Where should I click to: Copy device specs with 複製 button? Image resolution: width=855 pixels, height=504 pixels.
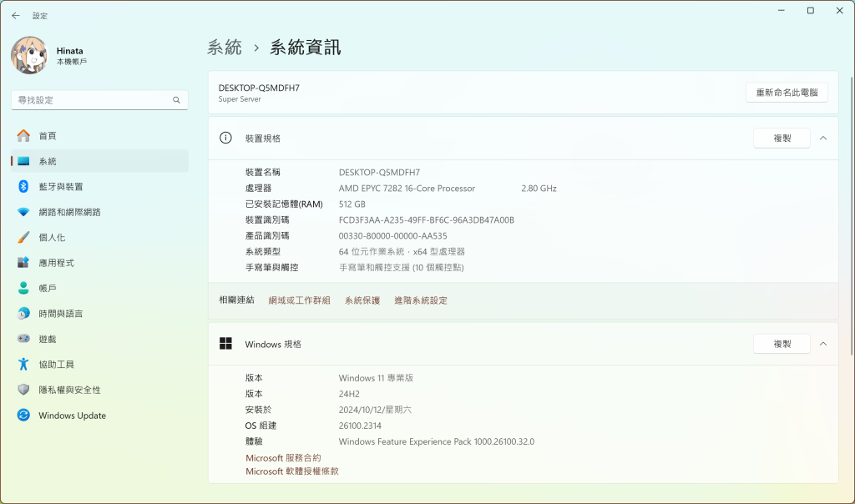point(782,138)
